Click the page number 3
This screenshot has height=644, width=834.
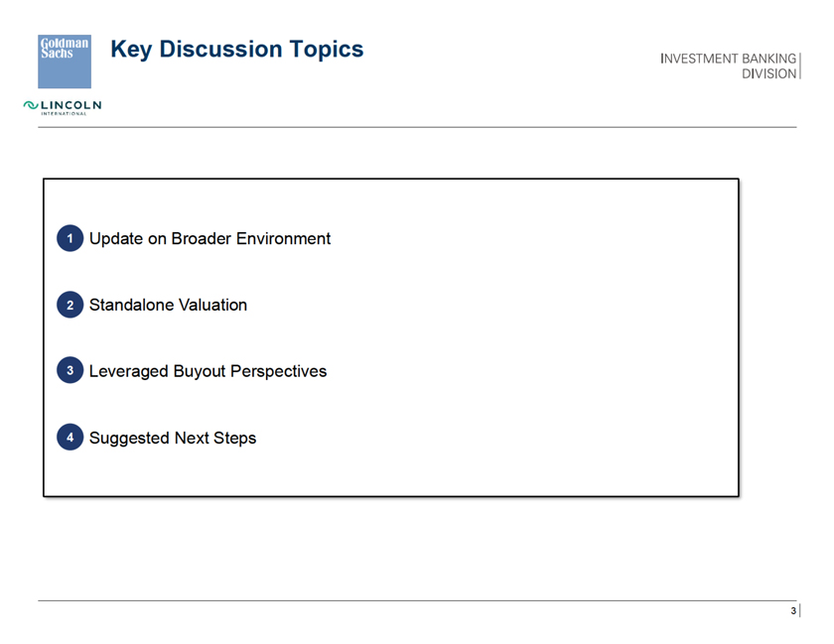[x=793, y=610]
